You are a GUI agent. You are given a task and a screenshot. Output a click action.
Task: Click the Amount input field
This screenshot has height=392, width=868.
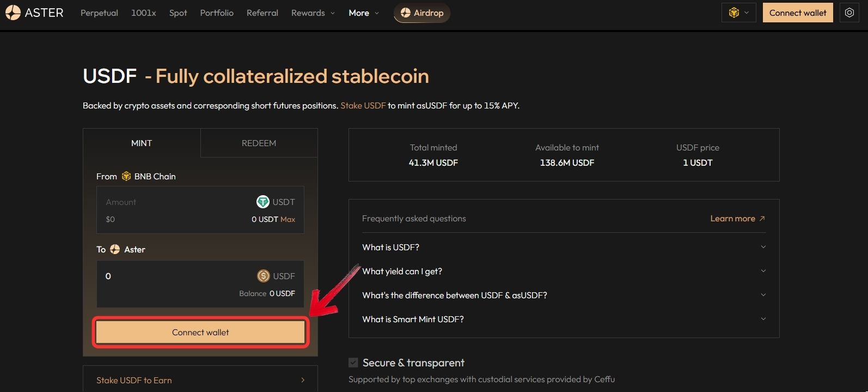(x=174, y=202)
